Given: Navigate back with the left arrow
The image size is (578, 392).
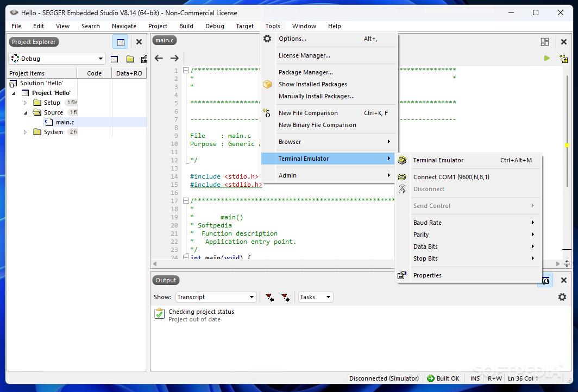Looking at the screenshot, I should pyautogui.click(x=159, y=58).
